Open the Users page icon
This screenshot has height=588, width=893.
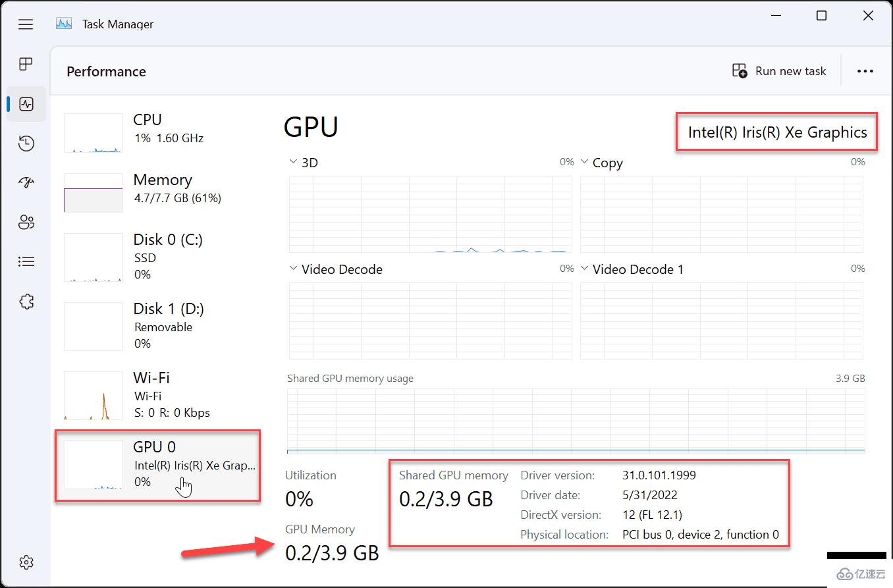point(26,223)
